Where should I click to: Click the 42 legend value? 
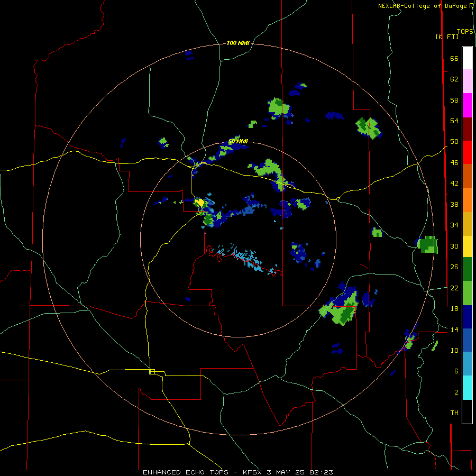454,183
